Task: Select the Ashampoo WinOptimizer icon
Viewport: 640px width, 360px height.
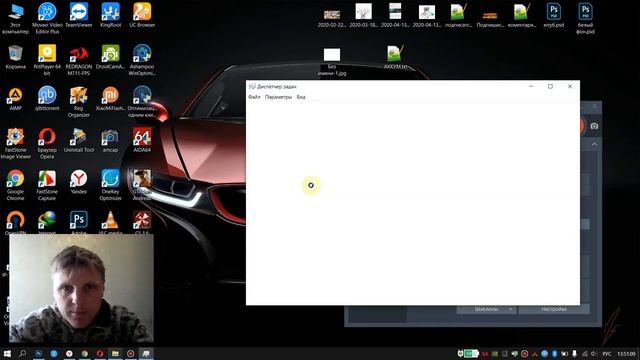Action: (142, 60)
